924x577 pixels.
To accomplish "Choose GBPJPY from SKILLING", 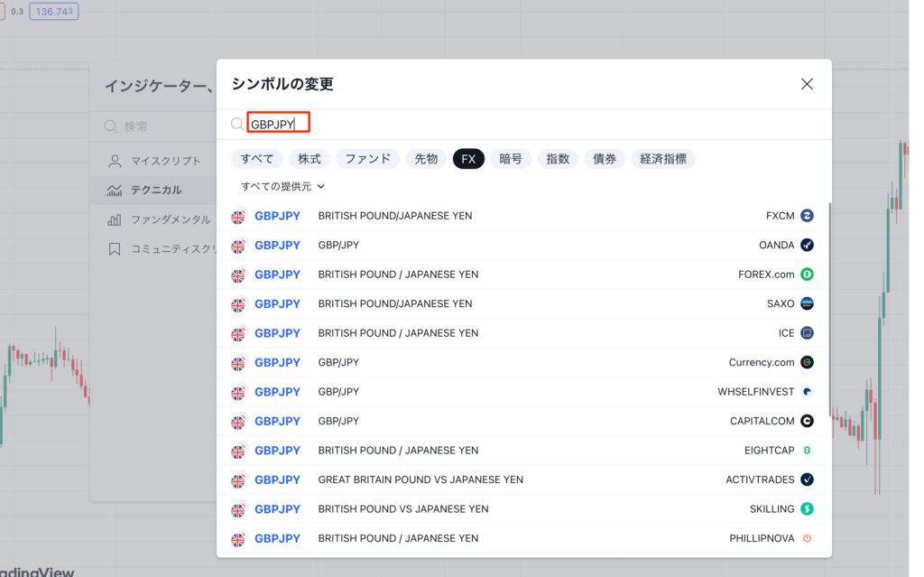I will click(522, 509).
